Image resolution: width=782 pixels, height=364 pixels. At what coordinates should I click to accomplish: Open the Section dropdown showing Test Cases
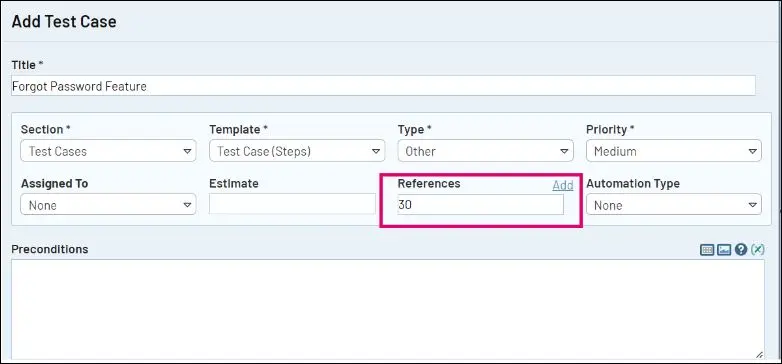pyautogui.click(x=108, y=151)
